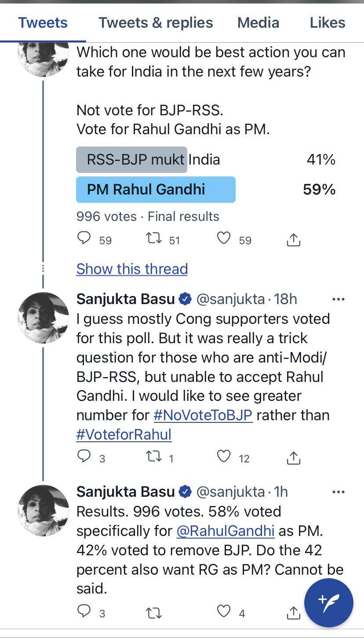Compose a new tweet with feather button
The height and width of the screenshot is (638, 364).
[x=328, y=602]
